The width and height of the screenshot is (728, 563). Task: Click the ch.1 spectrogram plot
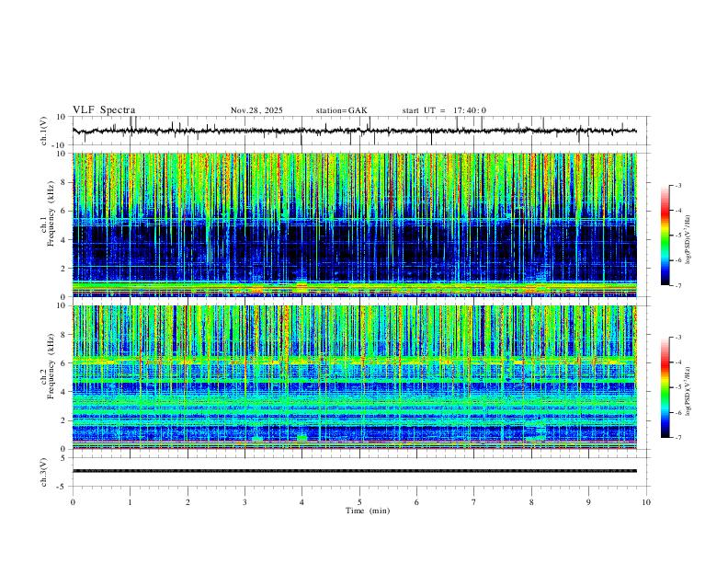click(354, 224)
